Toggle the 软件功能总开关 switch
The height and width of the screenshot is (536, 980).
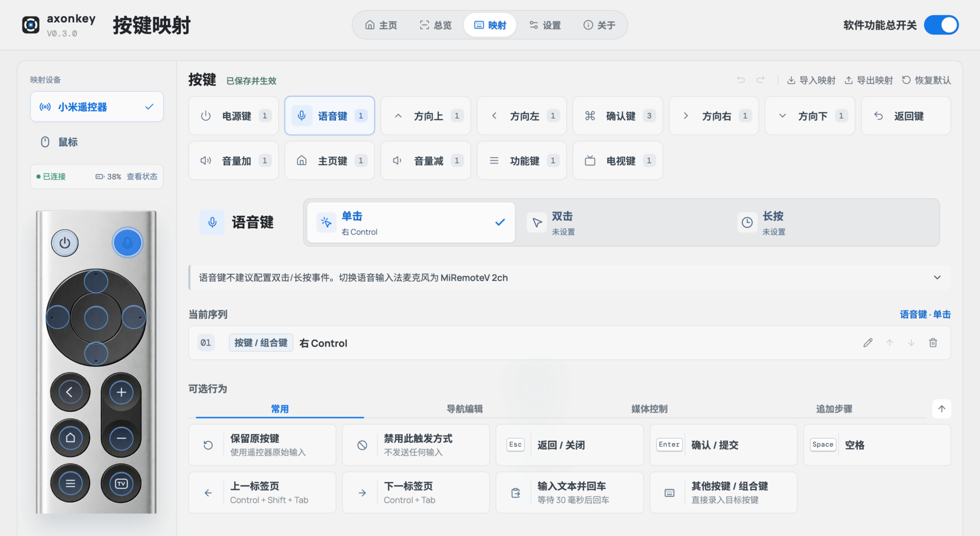(941, 25)
